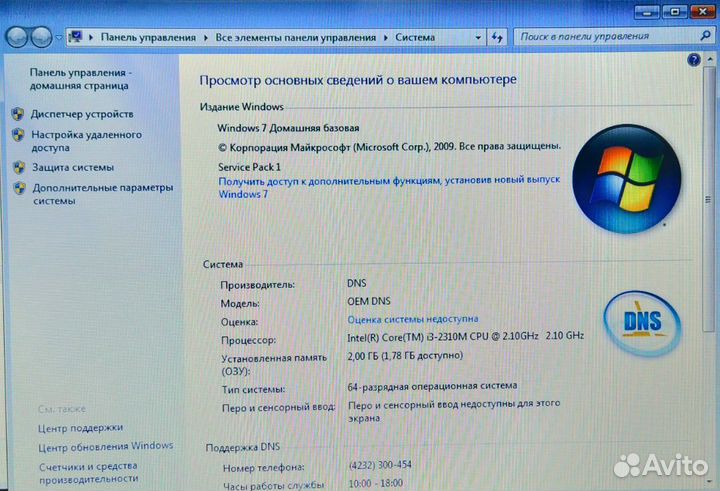Click shield icon beside Настройка удаленного доступа
The width and height of the screenshot is (720, 491).
18,135
